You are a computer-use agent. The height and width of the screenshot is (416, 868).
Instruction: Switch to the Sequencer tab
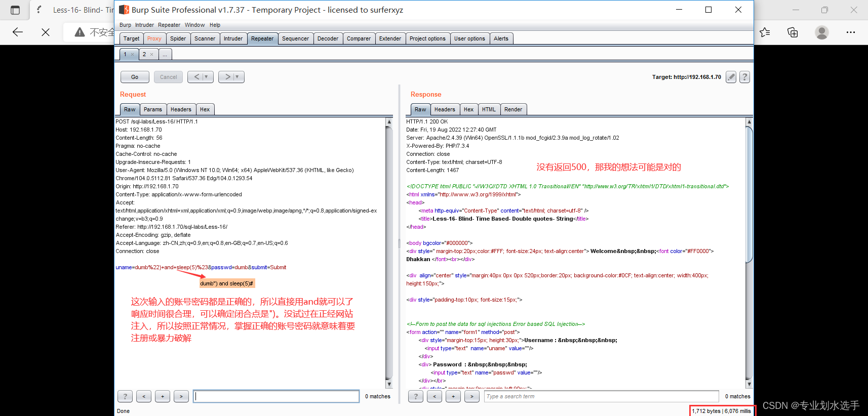click(x=296, y=38)
